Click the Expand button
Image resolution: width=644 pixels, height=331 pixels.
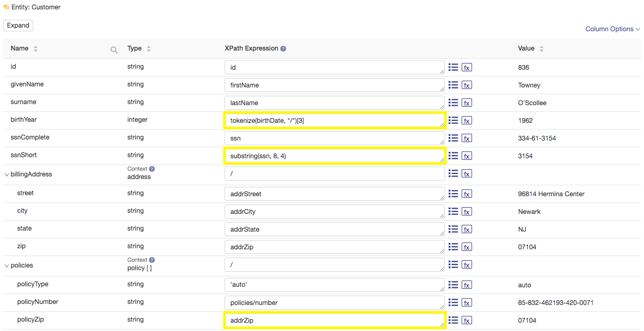point(18,25)
